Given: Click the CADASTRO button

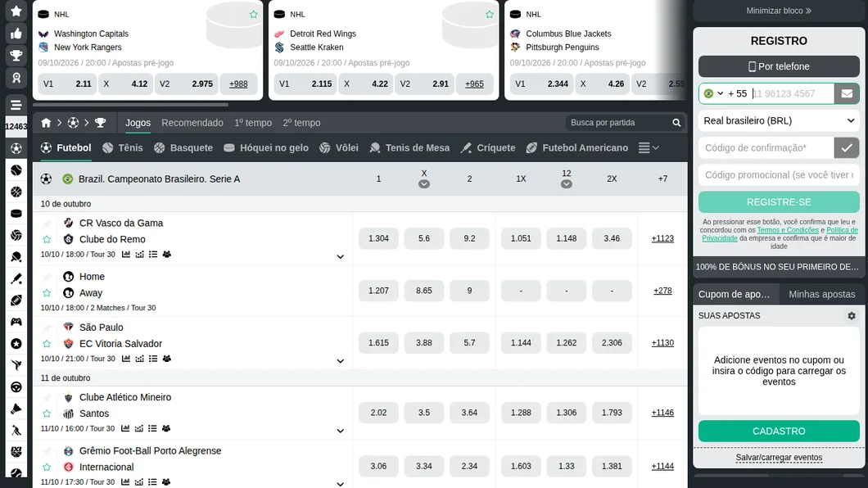Looking at the screenshot, I should click(x=779, y=431).
